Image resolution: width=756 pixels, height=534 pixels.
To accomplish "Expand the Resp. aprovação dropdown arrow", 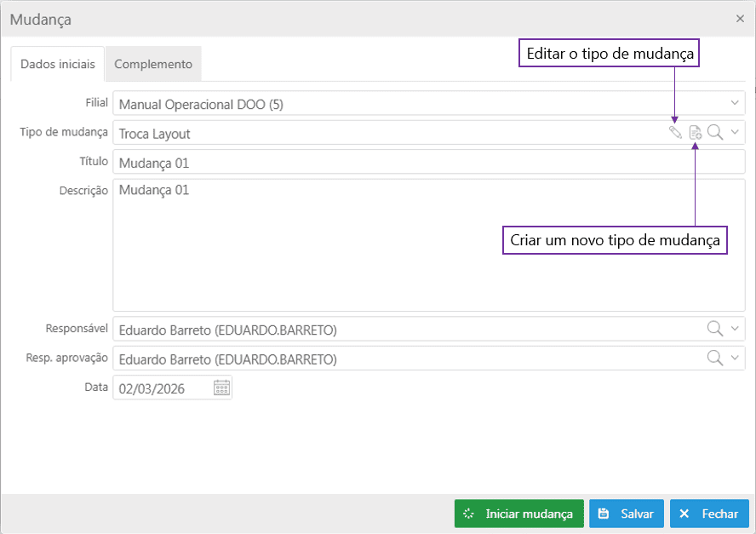I will click(736, 358).
